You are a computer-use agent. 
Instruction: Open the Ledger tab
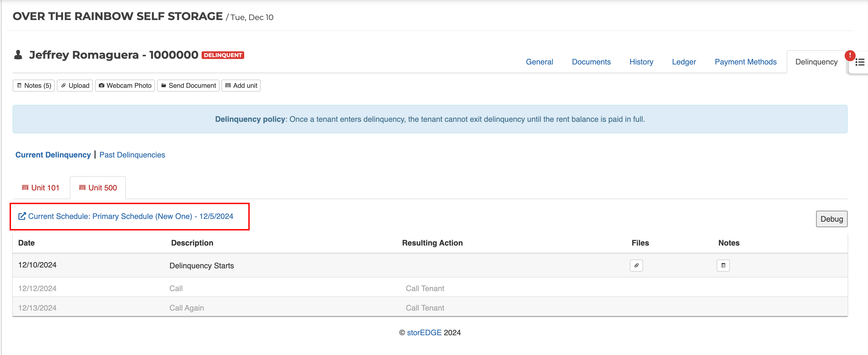[684, 62]
